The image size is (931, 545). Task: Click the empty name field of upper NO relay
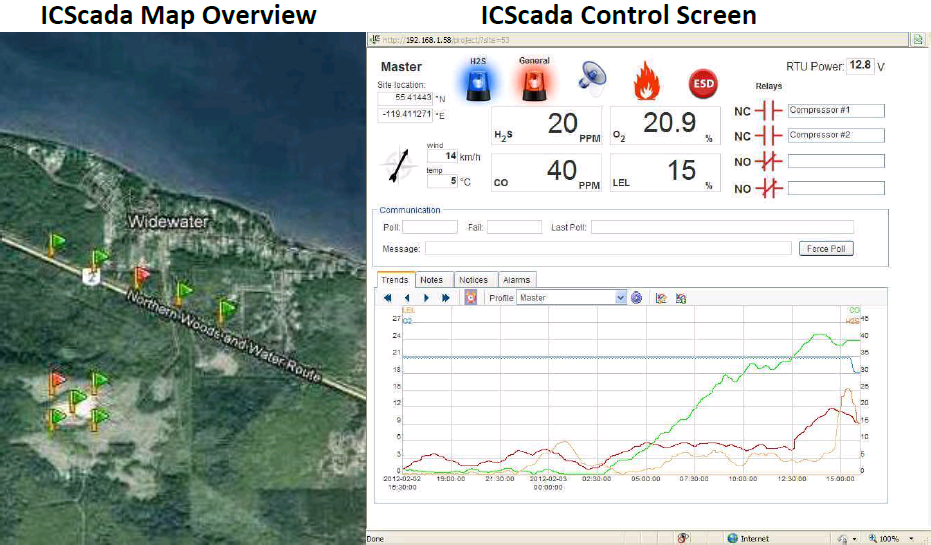click(x=836, y=161)
